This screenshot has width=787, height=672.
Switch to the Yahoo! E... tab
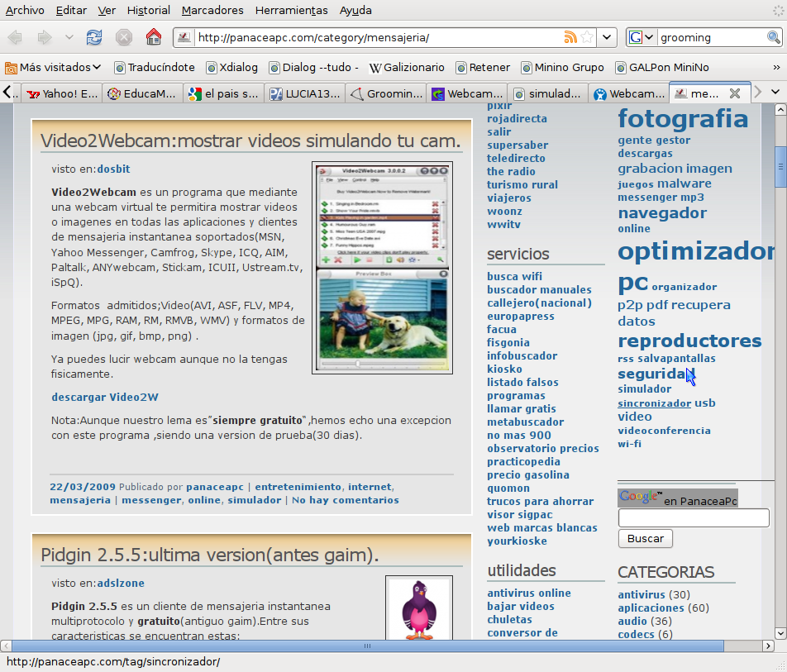(x=62, y=93)
